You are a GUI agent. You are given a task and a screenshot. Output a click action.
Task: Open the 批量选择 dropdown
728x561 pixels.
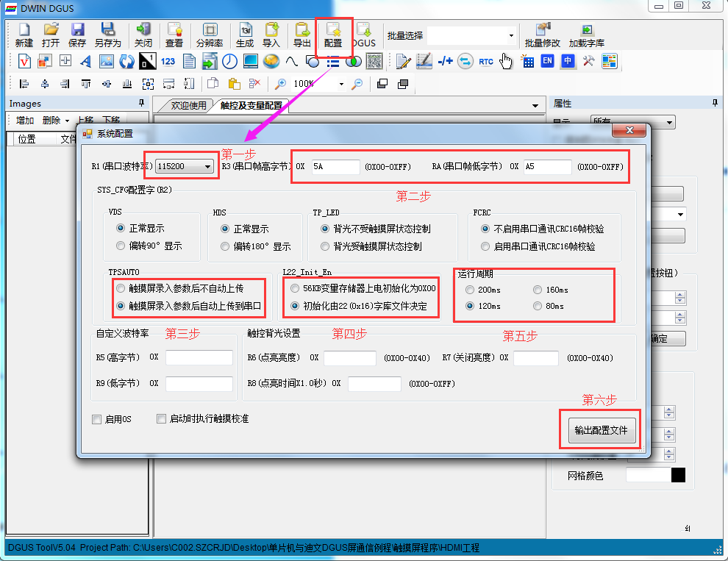511,36
